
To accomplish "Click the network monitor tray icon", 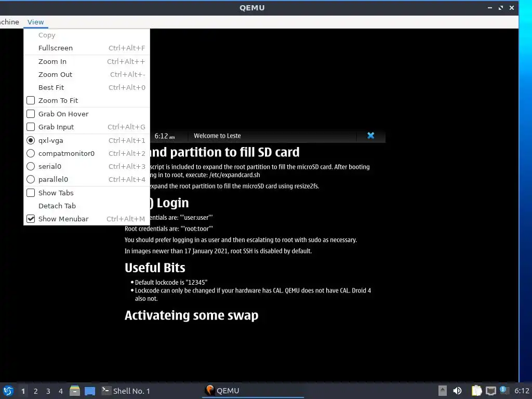I will [490, 391].
